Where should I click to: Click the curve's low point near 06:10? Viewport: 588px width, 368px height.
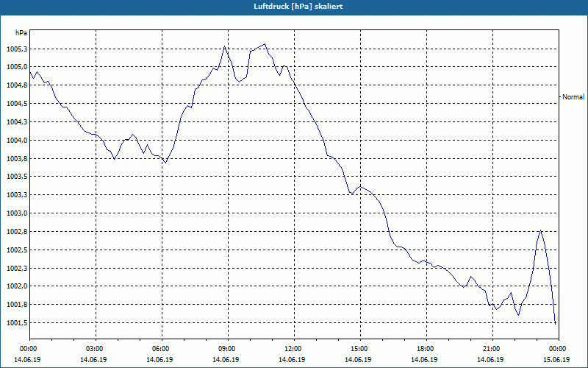165,163
